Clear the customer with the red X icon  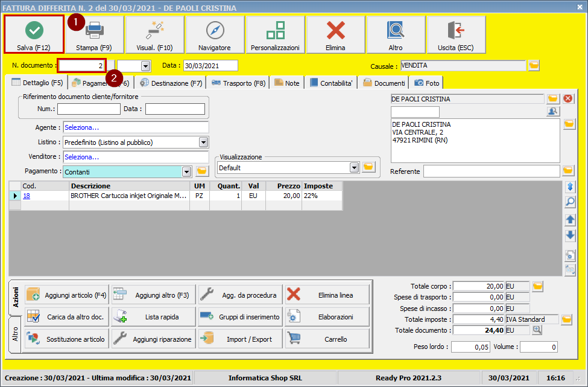568,99
